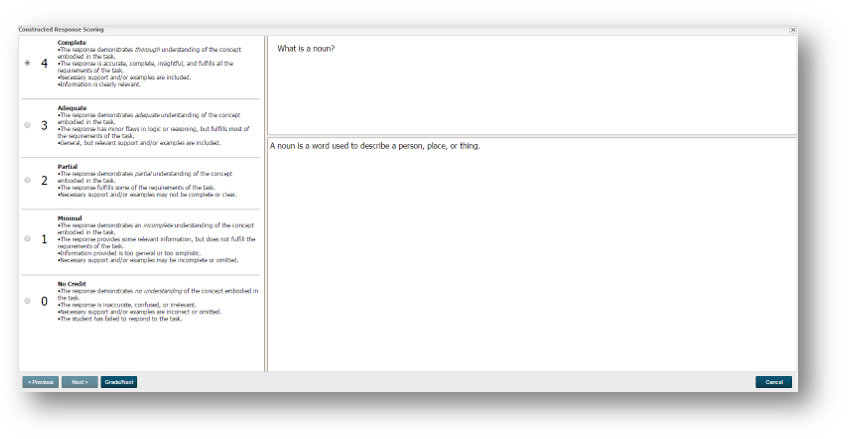Click the 'Partial' rubric heading
Image resolution: width=857 pixels, height=439 pixels.
(68, 167)
